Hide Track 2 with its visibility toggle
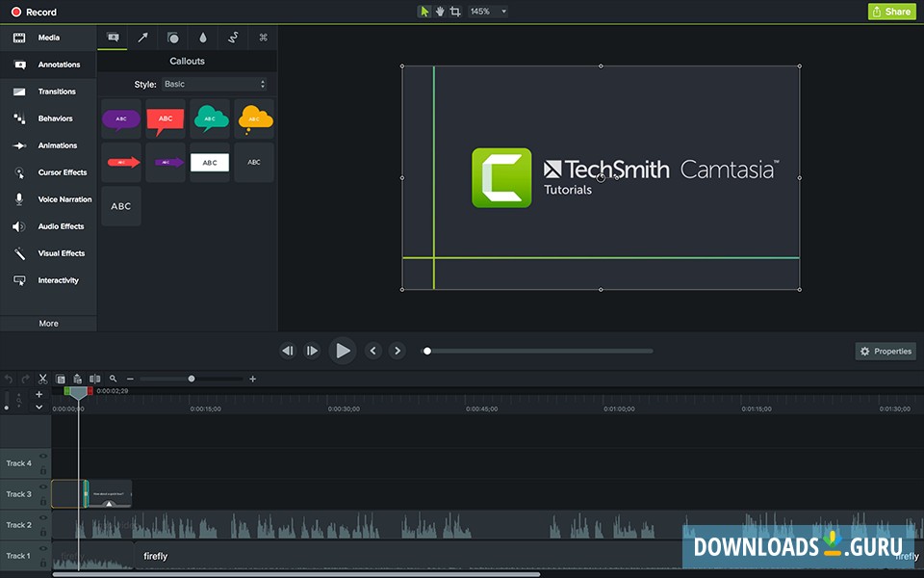This screenshot has height=578, width=924. pyautogui.click(x=43, y=518)
